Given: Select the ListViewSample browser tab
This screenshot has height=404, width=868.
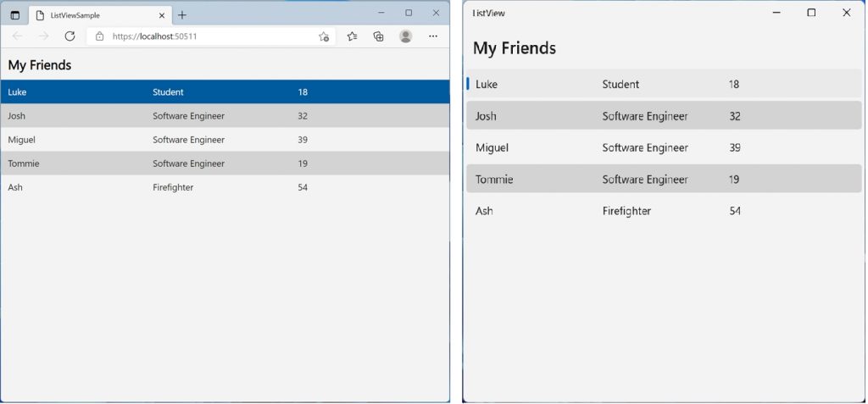Looking at the screenshot, I should click(x=98, y=15).
